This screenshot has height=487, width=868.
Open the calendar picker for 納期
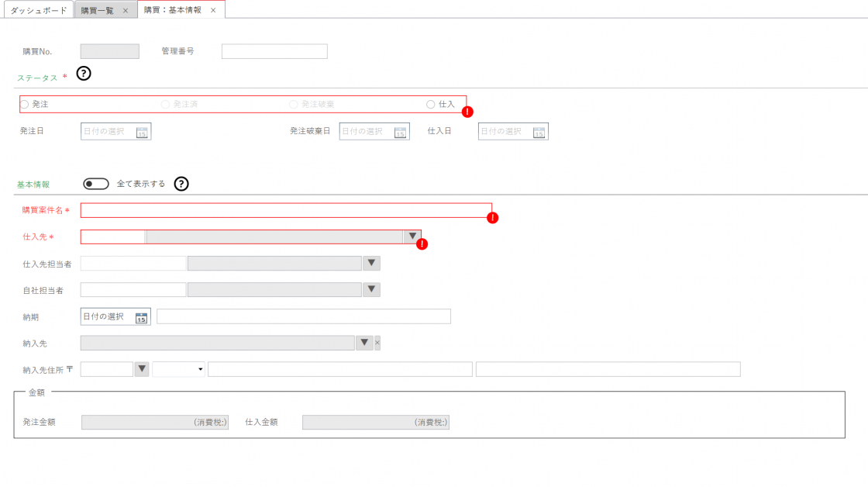tap(141, 317)
